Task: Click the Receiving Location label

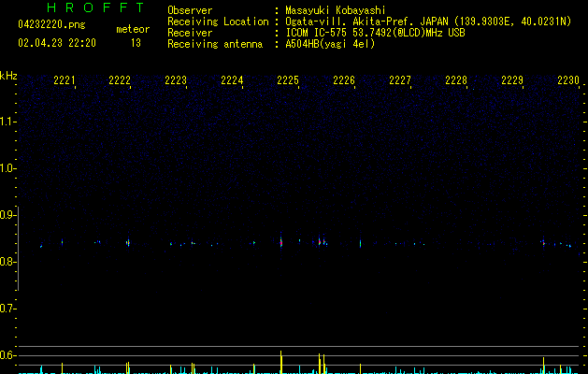Action: tap(218, 22)
